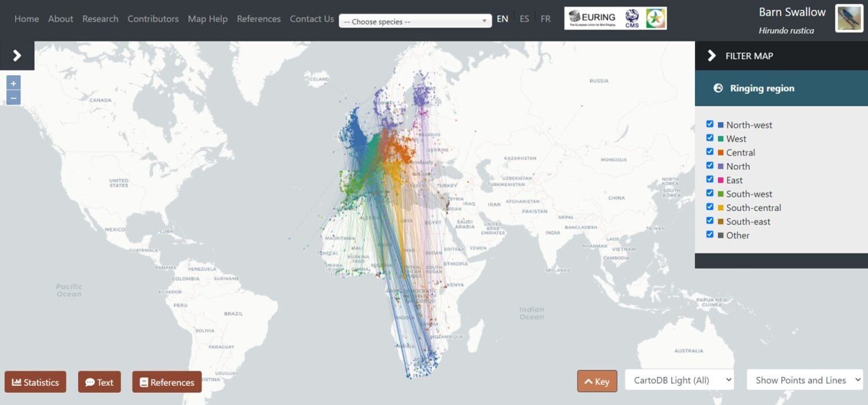The height and width of the screenshot is (405, 868).
Task: Click the EURING logo
Action: coord(591,19)
